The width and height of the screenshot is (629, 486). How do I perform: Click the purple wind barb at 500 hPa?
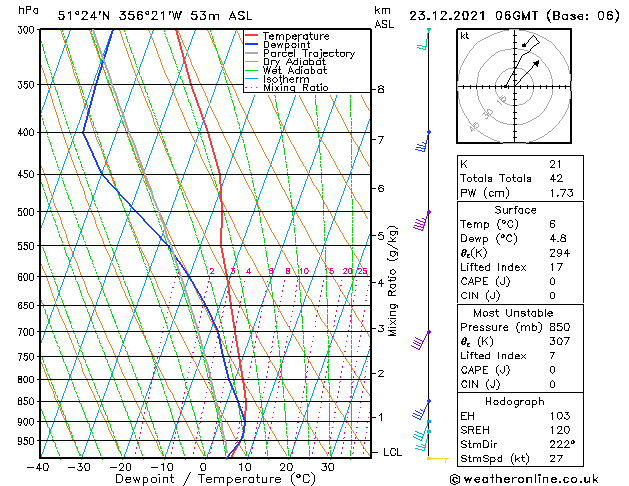[421, 221]
